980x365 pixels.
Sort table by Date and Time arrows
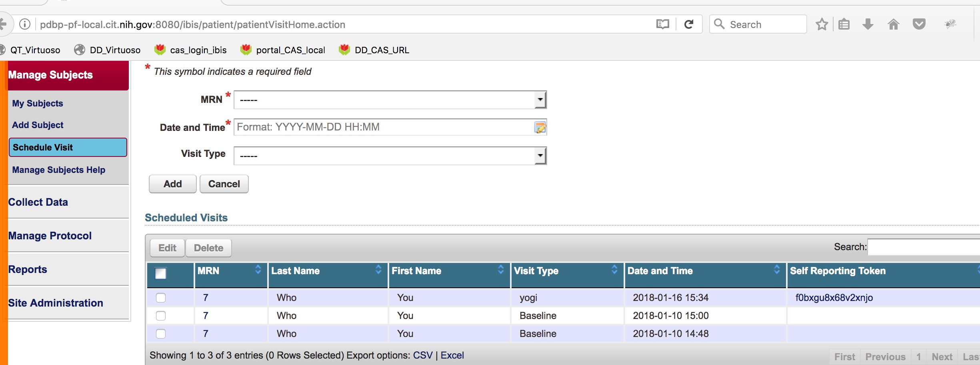coord(777,270)
